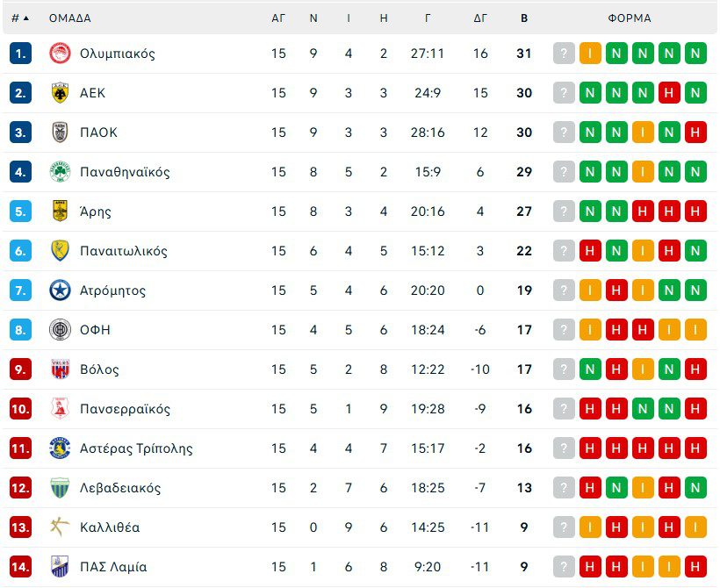The height and width of the screenshot is (588, 720).
Task: Click the orange draw badge in Olympiacos form
Action: 590,54
